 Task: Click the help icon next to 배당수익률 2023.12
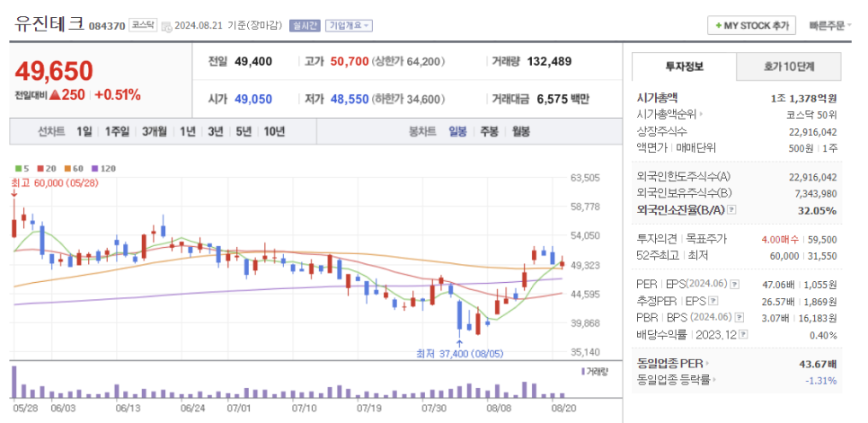click(743, 334)
